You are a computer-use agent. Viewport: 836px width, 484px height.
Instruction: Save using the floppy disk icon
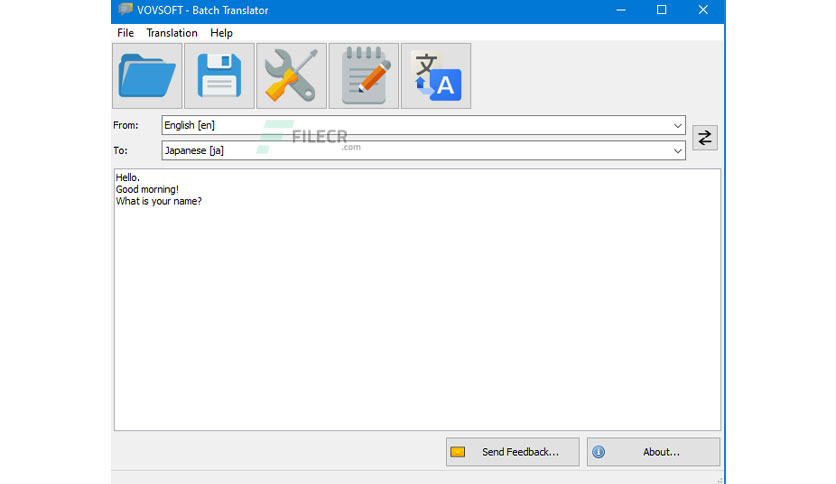point(219,76)
